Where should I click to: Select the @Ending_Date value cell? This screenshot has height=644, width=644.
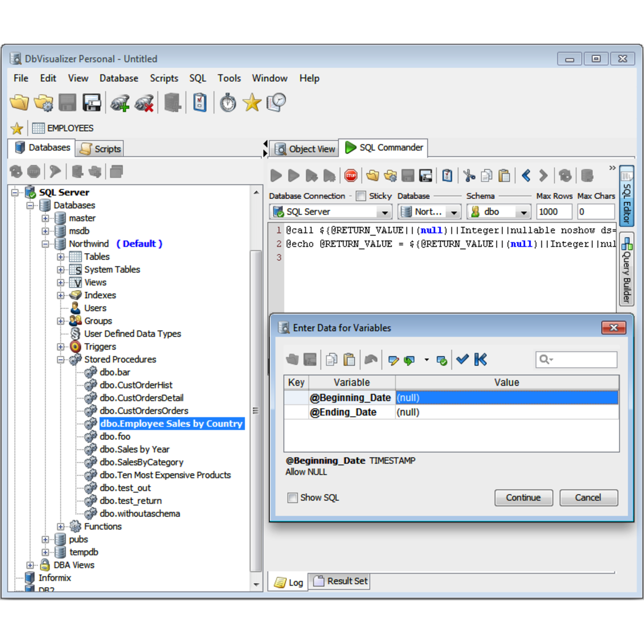tap(507, 413)
